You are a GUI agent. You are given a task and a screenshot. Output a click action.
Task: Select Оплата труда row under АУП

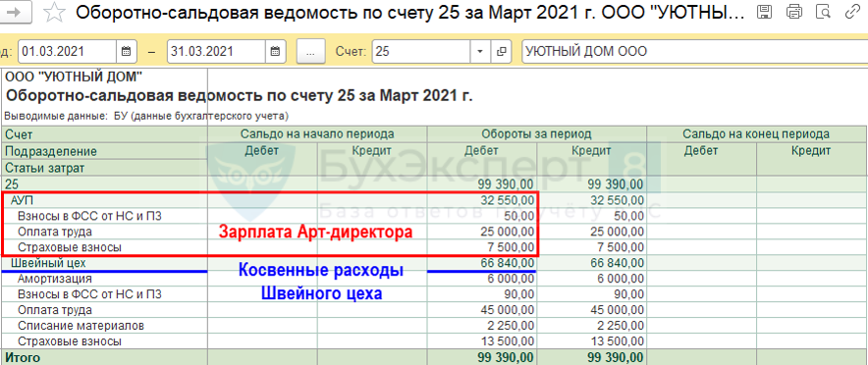pos(434,232)
